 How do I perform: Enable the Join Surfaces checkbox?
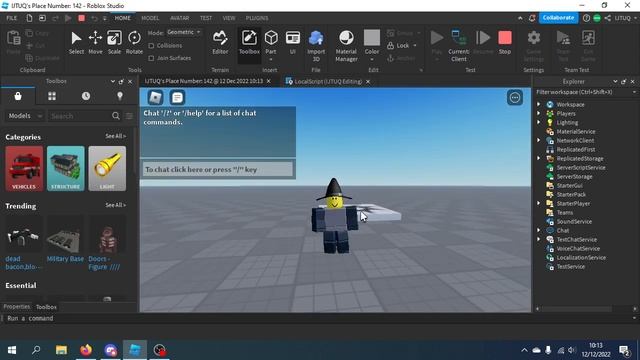[x=151, y=58]
